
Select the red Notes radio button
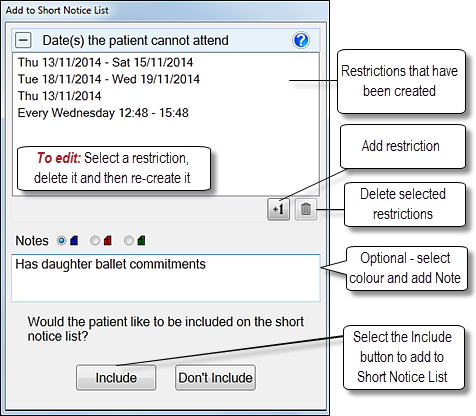point(95,240)
